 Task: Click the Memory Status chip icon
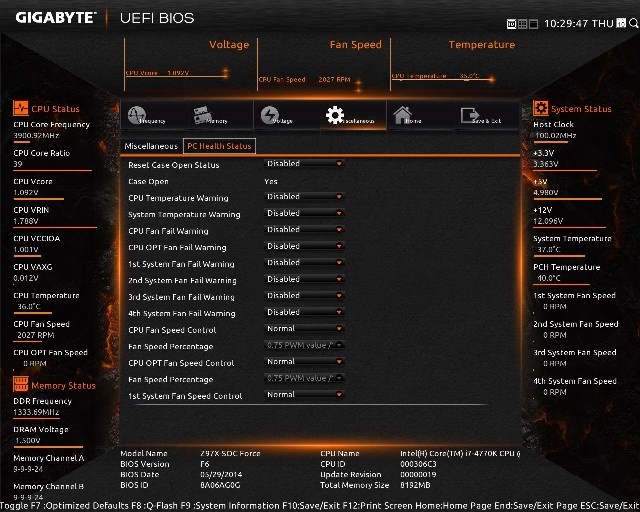pos(20,384)
